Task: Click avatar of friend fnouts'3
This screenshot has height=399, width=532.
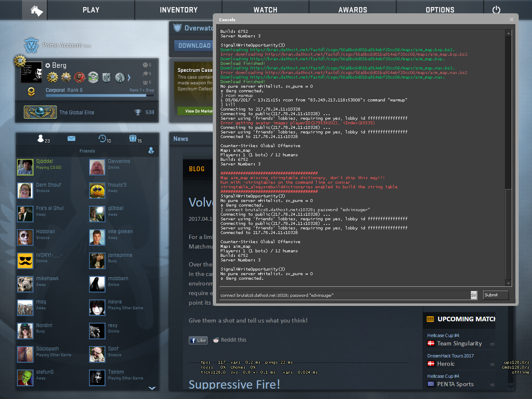Action: click(97, 190)
